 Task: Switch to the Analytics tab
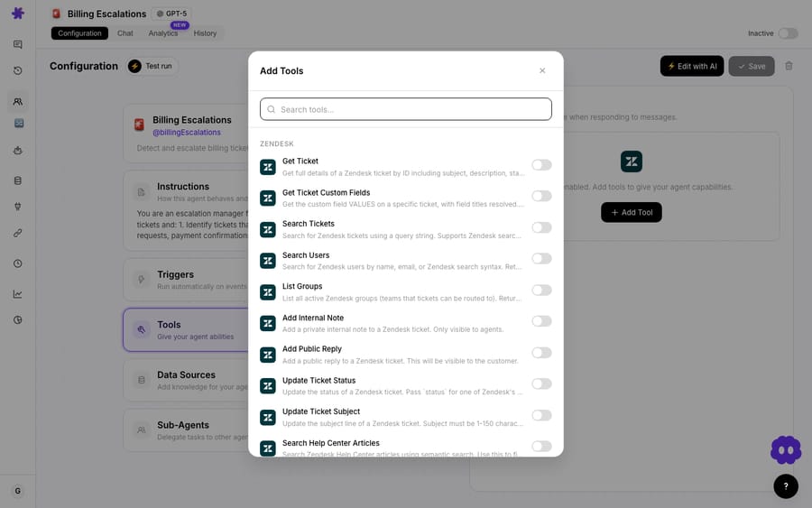click(163, 33)
